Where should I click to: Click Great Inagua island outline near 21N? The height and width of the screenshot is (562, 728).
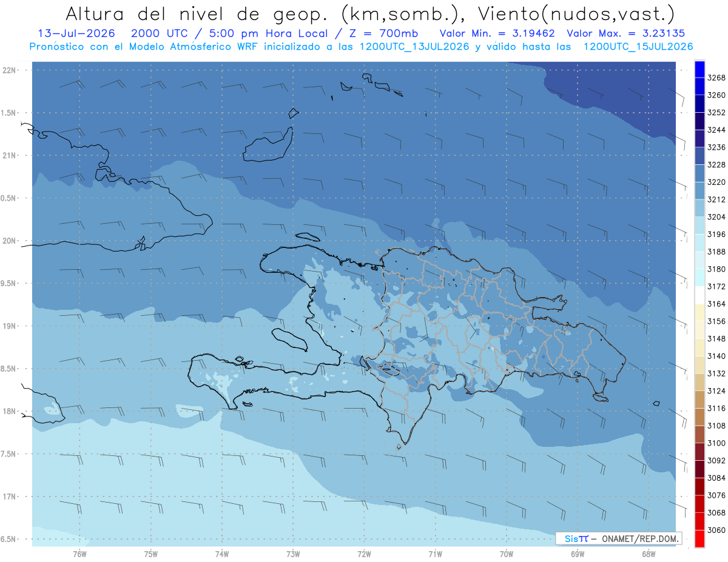pyautogui.click(x=268, y=144)
